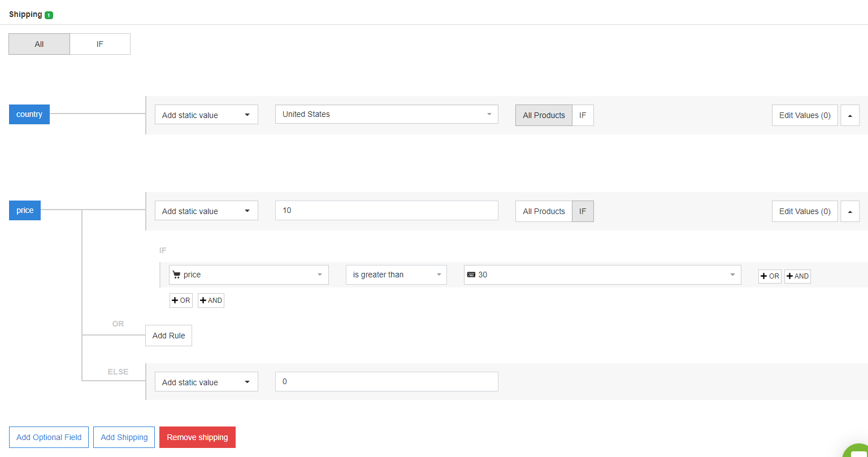Open the United States country dropdown
Image resolution: width=868 pixels, height=457 pixels.
pyautogui.click(x=387, y=114)
